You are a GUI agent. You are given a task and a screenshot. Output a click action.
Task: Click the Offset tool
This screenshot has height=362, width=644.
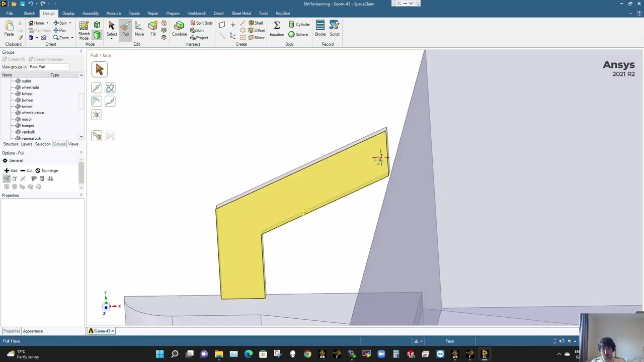[257, 30]
